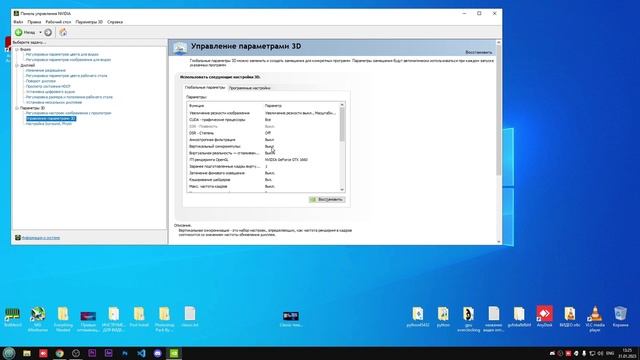Click the taskbar clock
Viewport: 640px width, 360px height.
pyautogui.click(x=627, y=353)
